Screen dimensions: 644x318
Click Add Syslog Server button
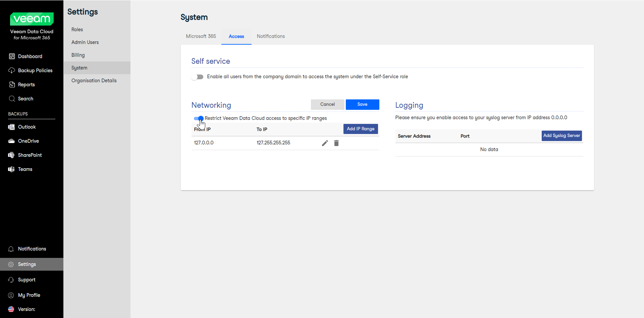(562, 136)
